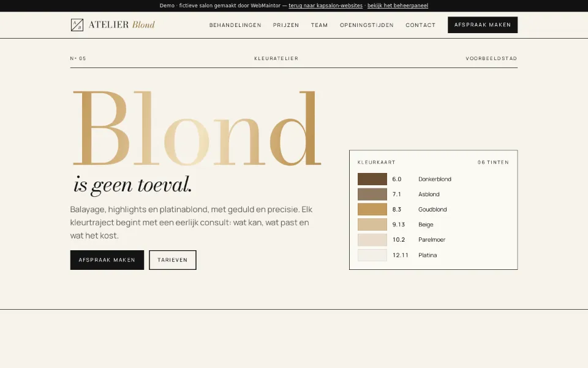Click the 'KLEURATELIER' header label
The width and height of the screenshot is (588, 368).
click(x=276, y=58)
